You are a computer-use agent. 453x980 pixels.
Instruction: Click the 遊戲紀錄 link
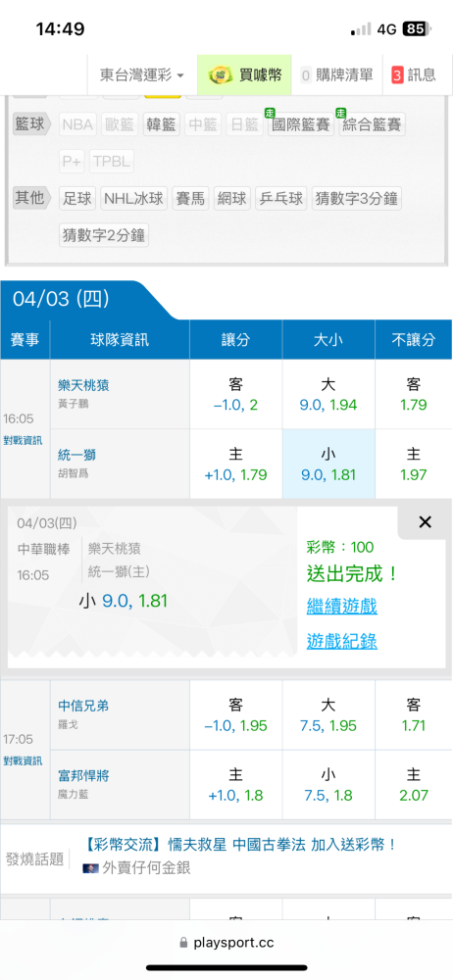click(x=342, y=641)
